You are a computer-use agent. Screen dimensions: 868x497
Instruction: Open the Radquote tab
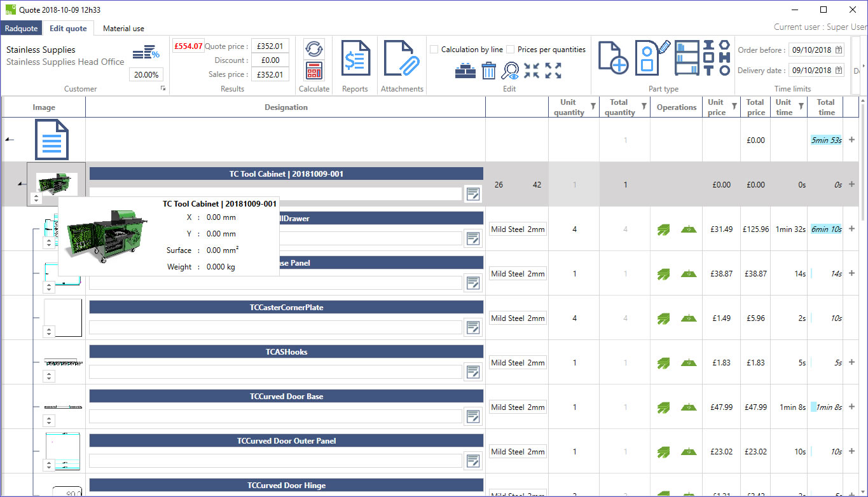(22, 29)
